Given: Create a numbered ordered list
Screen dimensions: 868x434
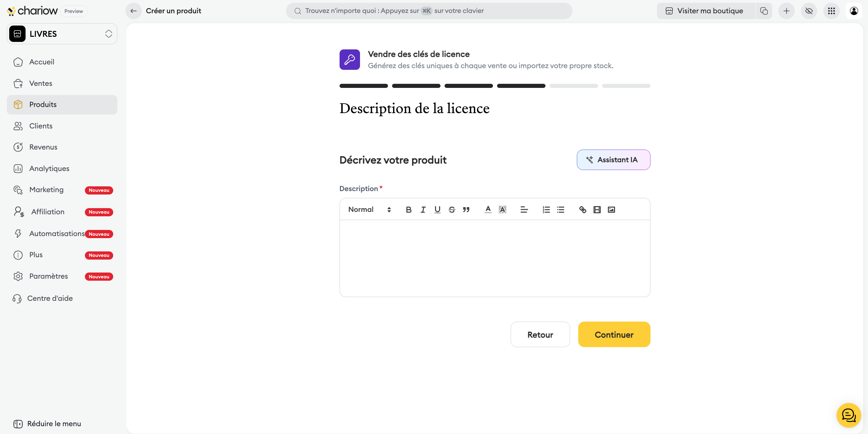Looking at the screenshot, I should (546, 210).
